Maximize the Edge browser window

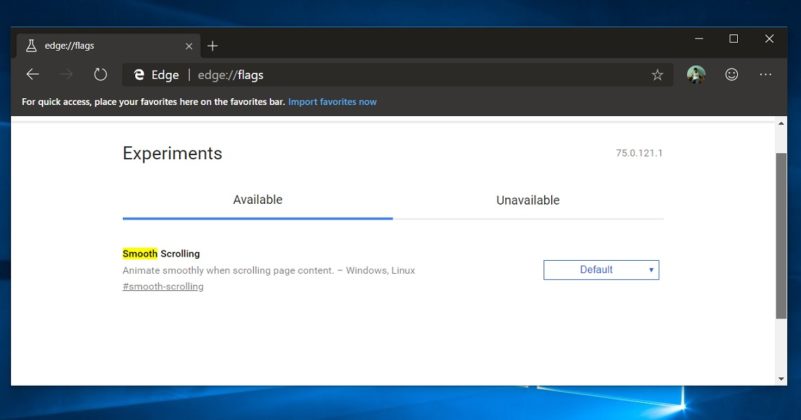tap(733, 39)
